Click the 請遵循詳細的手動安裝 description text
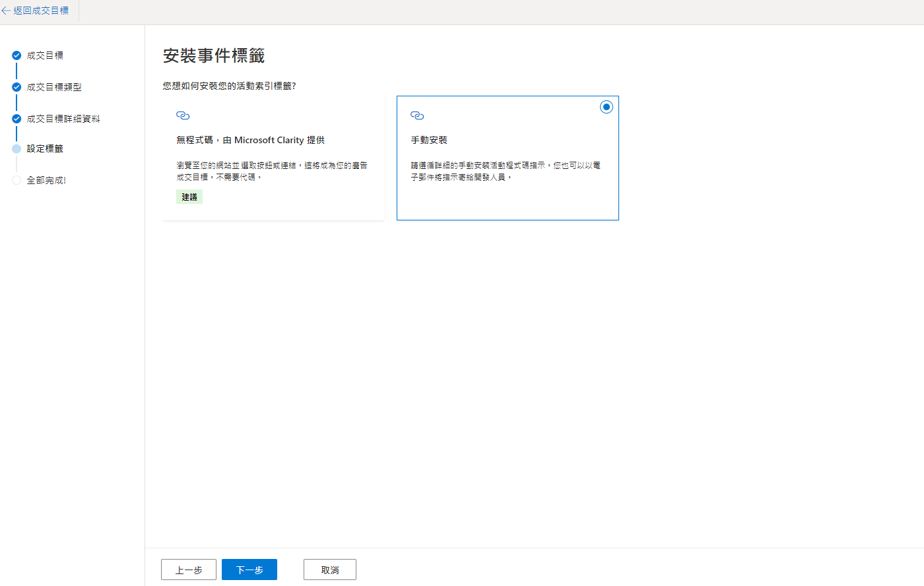Image resolution: width=924 pixels, height=586 pixels. pos(506,171)
